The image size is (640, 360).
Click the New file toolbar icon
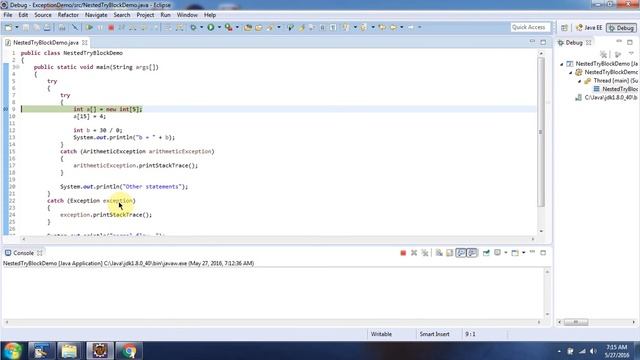pos(8,27)
